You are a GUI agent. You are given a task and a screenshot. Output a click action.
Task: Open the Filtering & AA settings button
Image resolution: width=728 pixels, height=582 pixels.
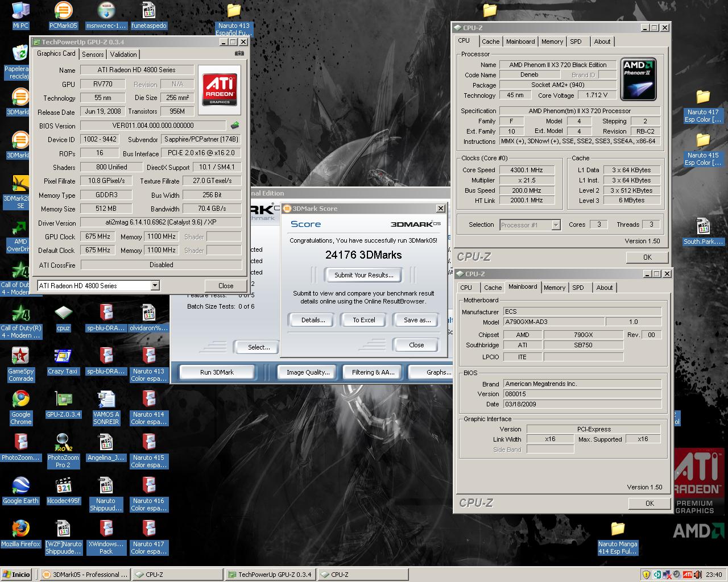[x=373, y=372]
